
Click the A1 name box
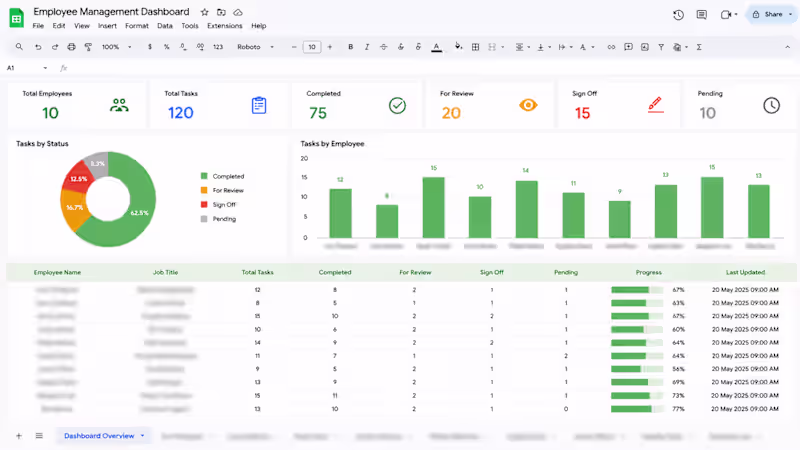click(x=26, y=68)
